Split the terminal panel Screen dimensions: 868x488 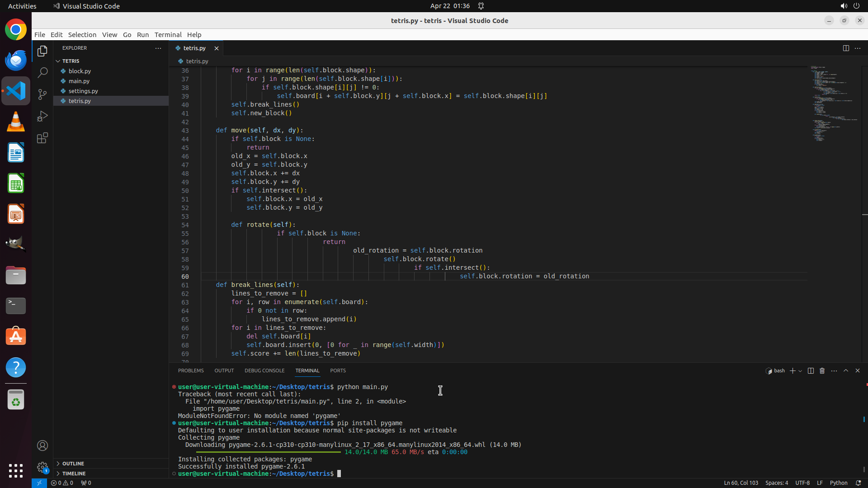click(x=811, y=371)
